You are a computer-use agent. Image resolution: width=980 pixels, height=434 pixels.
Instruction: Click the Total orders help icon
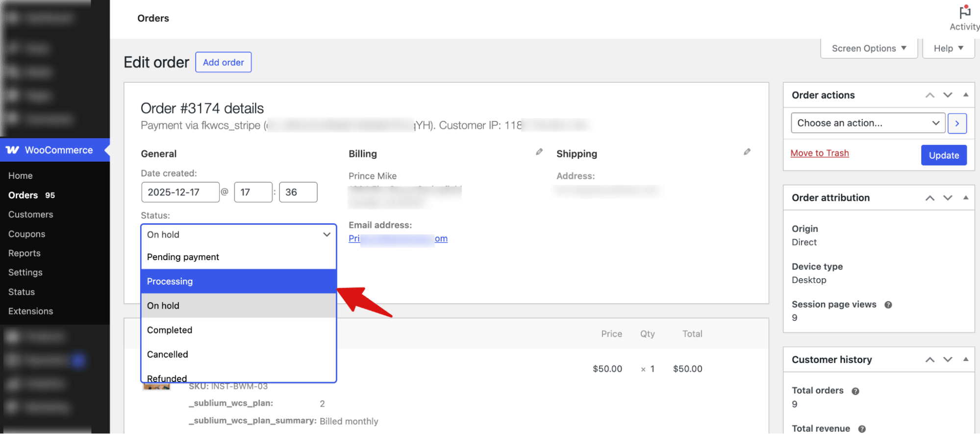click(x=855, y=391)
